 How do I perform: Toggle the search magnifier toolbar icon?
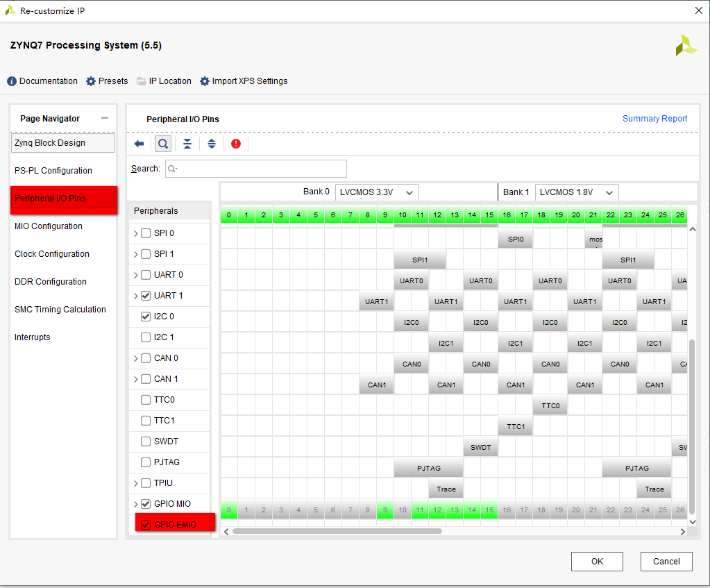(163, 144)
